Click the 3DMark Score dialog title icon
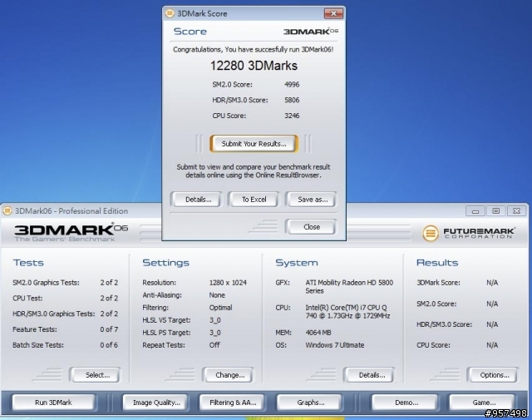Image resolution: width=532 pixels, height=420 pixels. click(x=170, y=13)
